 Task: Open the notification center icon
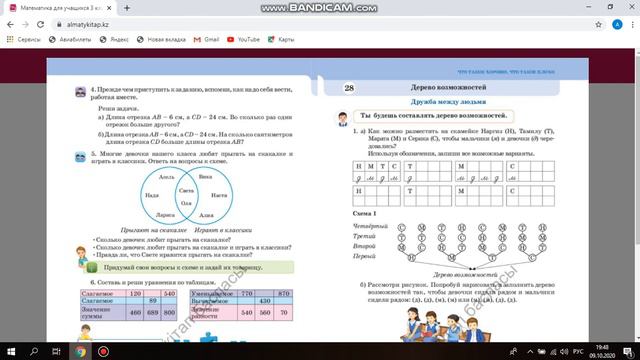click(x=628, y=351)
